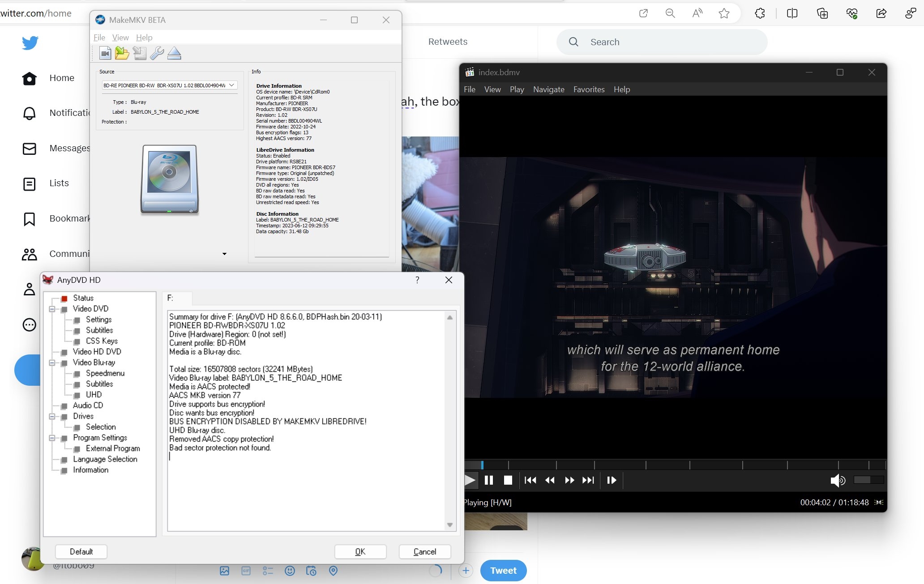Click the MakeMKV eject disc icon
This screenshot has width=924, height=584.
coord(174,53)
